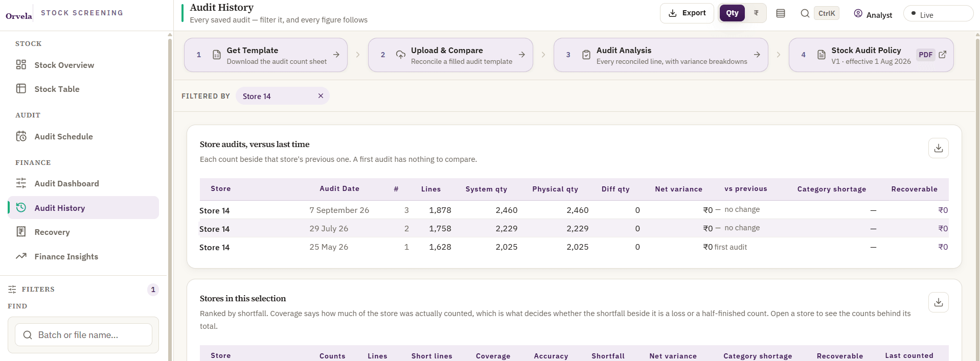Click the Audit Analysis clipboard icon
This screenshot has height=361, width=980.
click(x=586, y=55)
